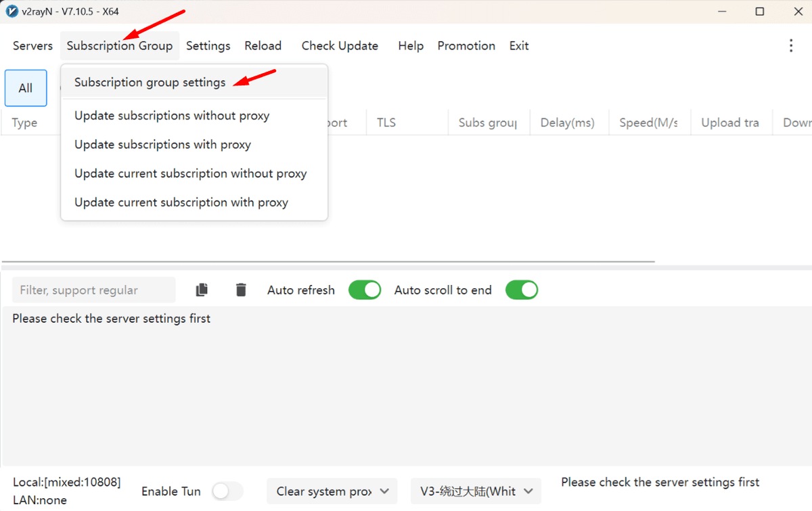Choose Update current subscription without proxy

(194, 173)
